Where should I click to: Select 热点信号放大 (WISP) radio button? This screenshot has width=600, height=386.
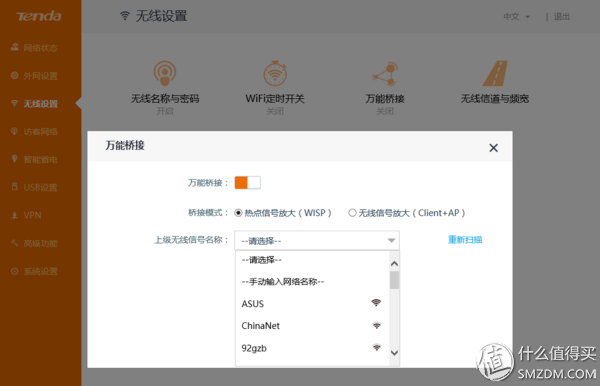[x=238, y=213]
